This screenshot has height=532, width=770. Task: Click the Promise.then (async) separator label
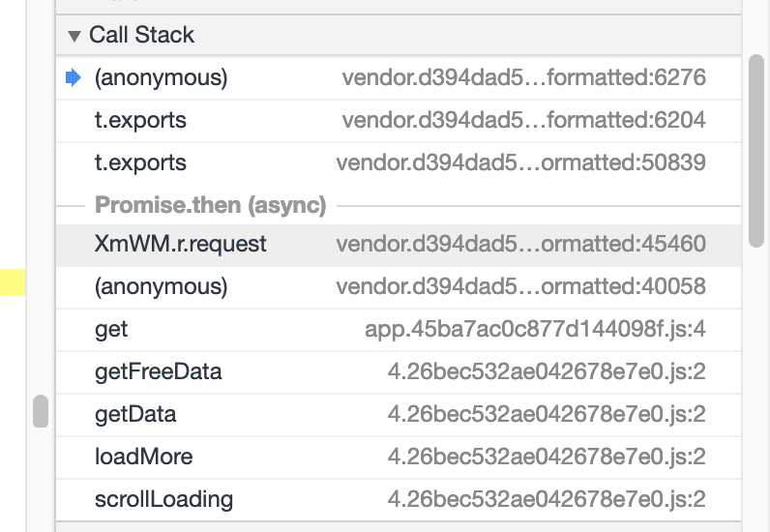(x=210, y=205)
